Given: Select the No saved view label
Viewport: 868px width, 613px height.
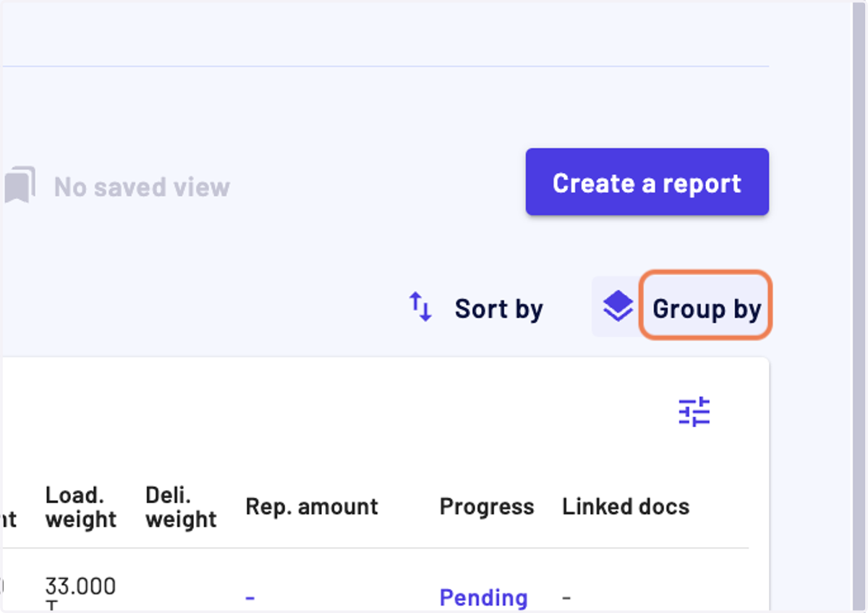Looking at the screenshot, I should pos(142,187).
